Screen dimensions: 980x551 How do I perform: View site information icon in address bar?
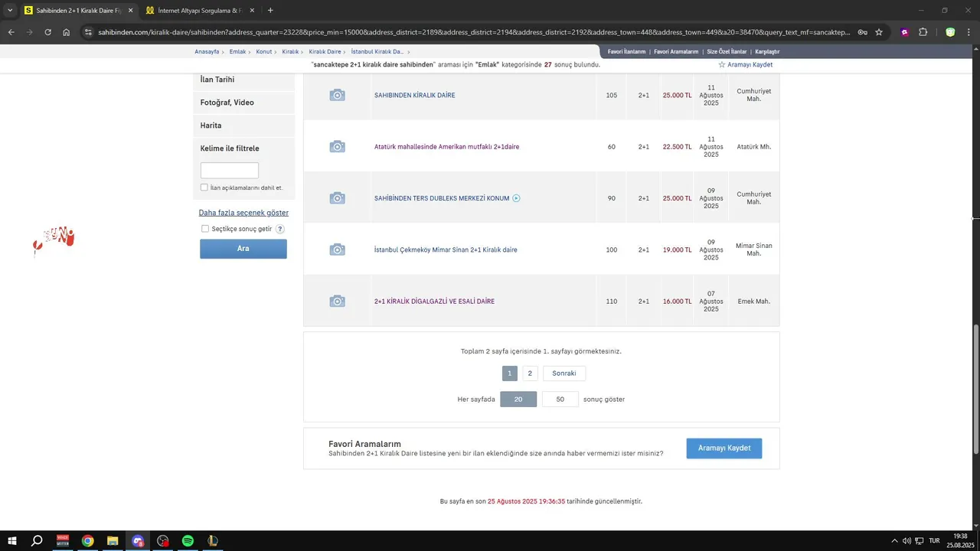click(x=88, y=32)
